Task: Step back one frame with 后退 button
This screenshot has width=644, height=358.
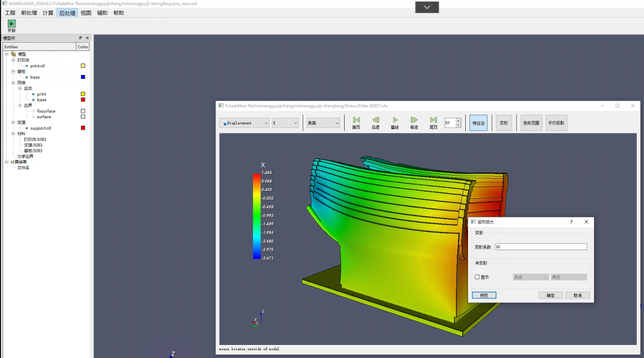Action: (376, 123)
